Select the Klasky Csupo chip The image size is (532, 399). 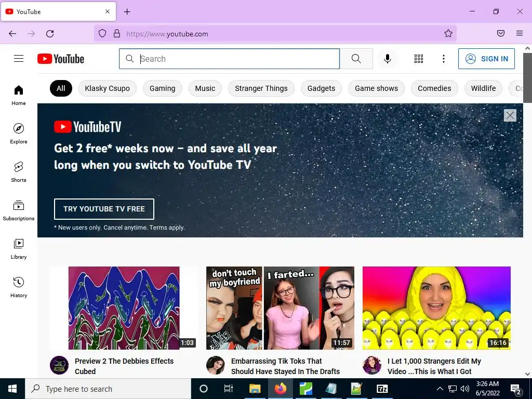pyautogui.click(x=107, y=88)
